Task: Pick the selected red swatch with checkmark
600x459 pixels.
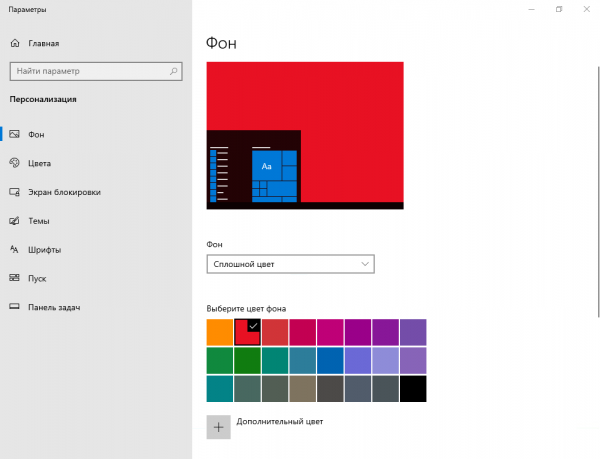Action: [x=247, y=332]
